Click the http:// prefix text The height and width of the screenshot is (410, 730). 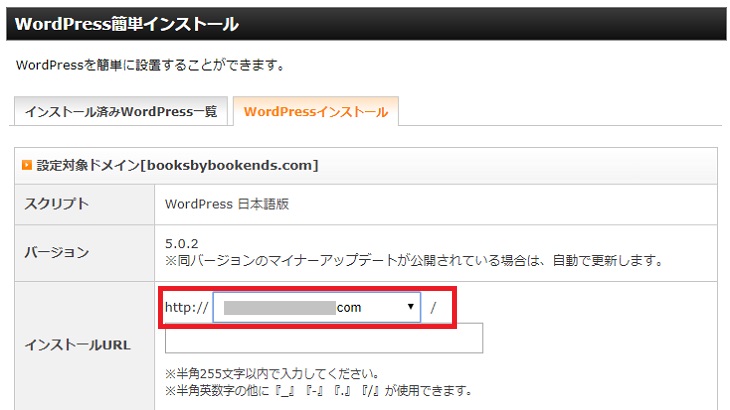[186, 307]
